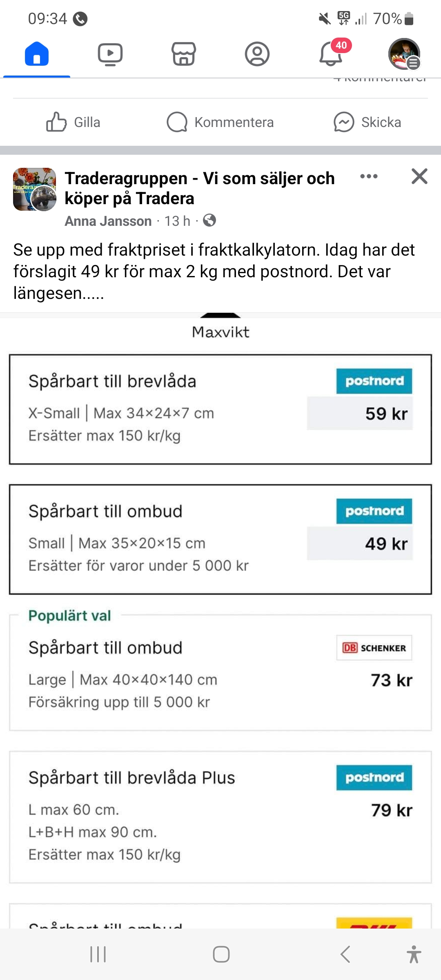
Task: Tap the notifications bell icon
Action: (331, 54)
